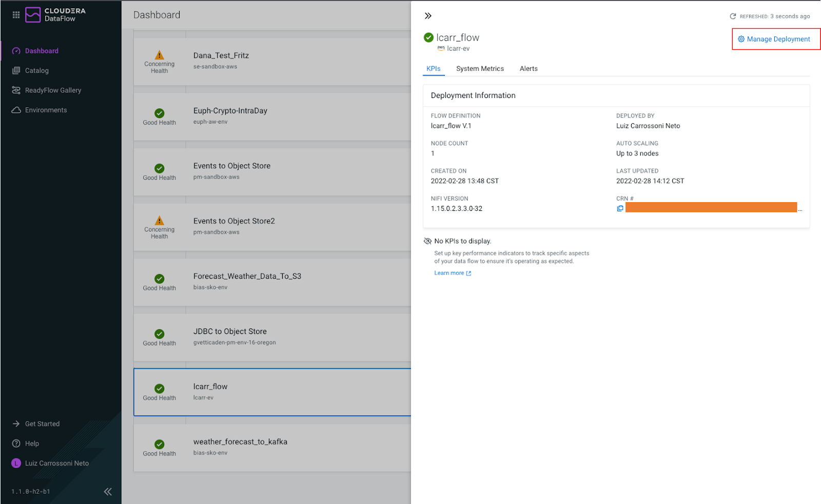
Task: Click the Manage Deployment button
Action: pyautogui.click(x=775, y=38)
